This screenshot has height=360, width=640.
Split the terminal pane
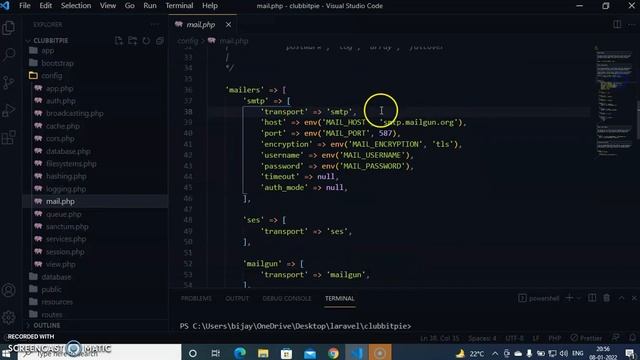coord(592,298)
